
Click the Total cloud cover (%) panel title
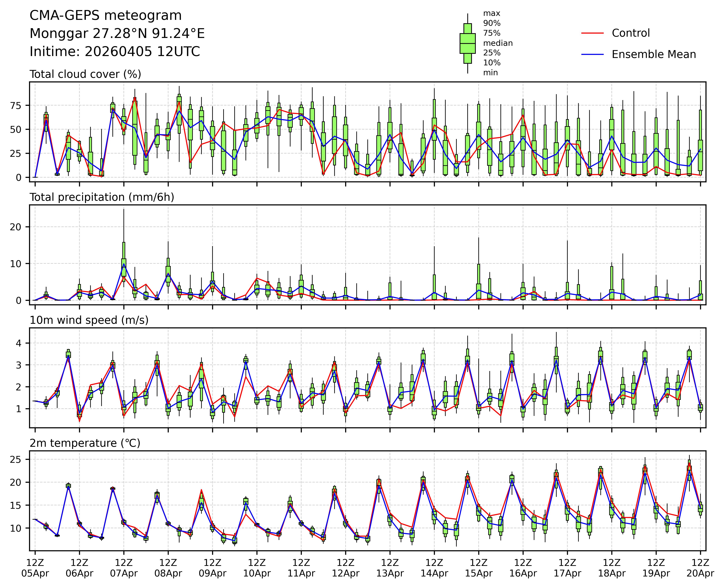click(85, 74)
